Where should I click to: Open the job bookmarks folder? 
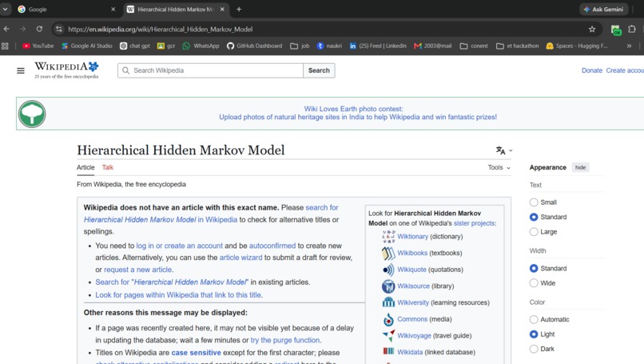click(x=300, y=46)
